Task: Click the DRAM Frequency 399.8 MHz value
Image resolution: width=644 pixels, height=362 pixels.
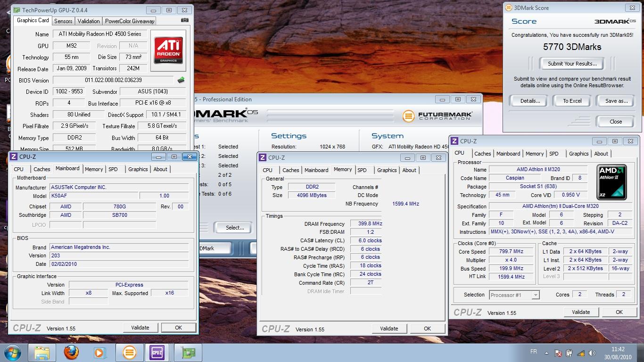Action: [x=366, y=224]
